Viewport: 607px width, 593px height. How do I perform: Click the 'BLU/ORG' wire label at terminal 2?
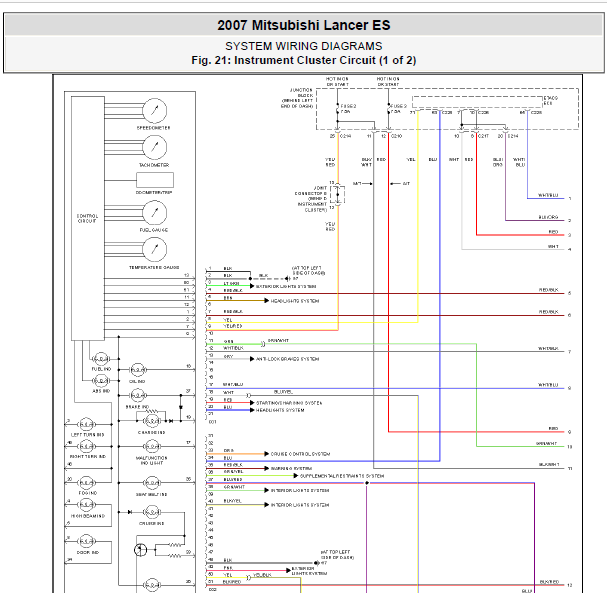[x=548, y=217]
